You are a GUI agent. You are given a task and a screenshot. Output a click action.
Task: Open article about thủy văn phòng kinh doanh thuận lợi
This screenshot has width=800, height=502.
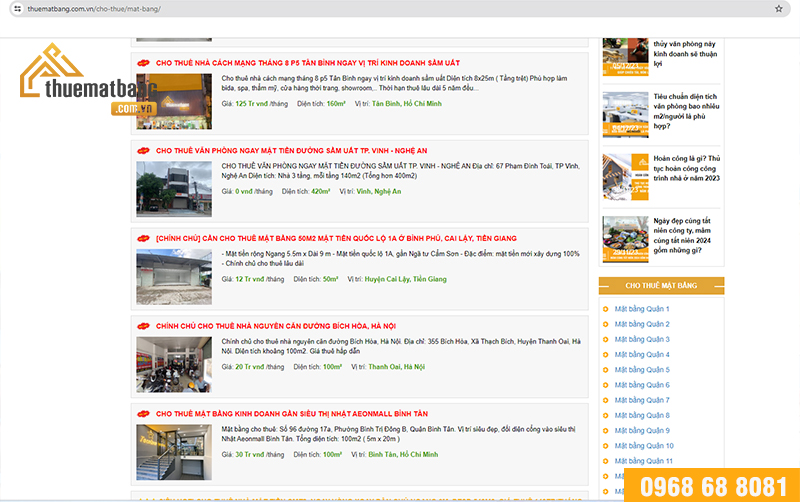tap(685, 54)
